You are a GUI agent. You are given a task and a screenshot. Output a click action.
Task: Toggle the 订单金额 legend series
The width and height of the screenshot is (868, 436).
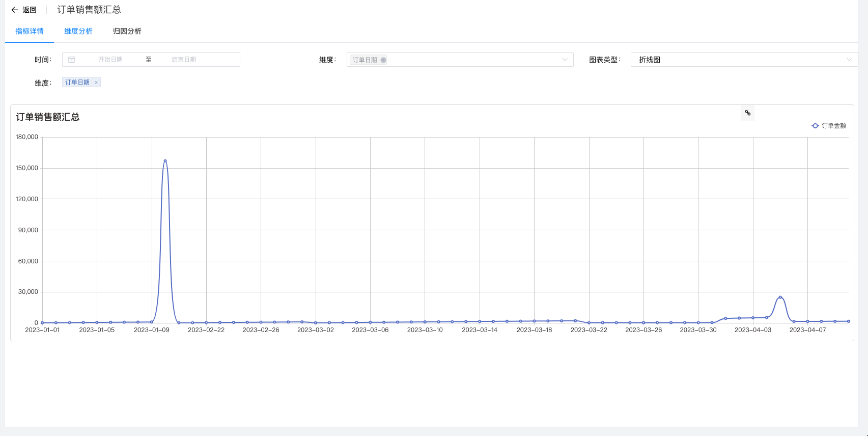829,126
